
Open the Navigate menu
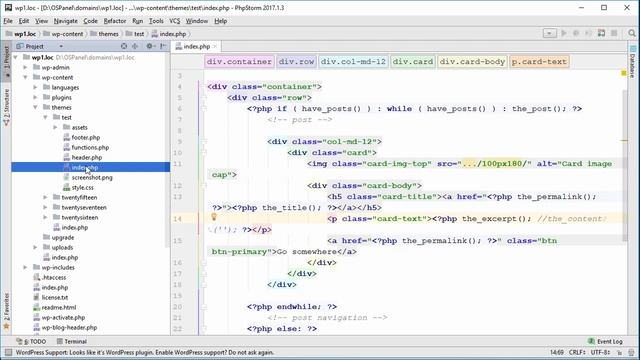65,21
